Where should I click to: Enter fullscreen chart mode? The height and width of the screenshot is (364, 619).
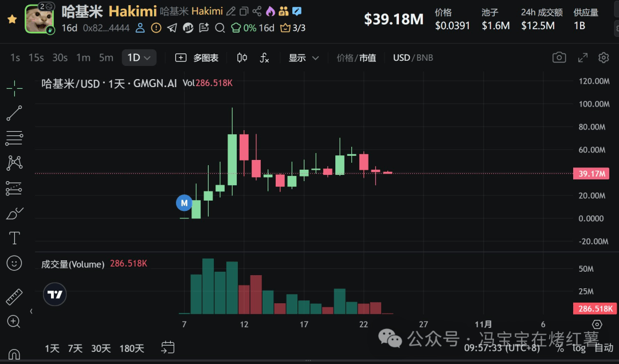tap(582, 57)
